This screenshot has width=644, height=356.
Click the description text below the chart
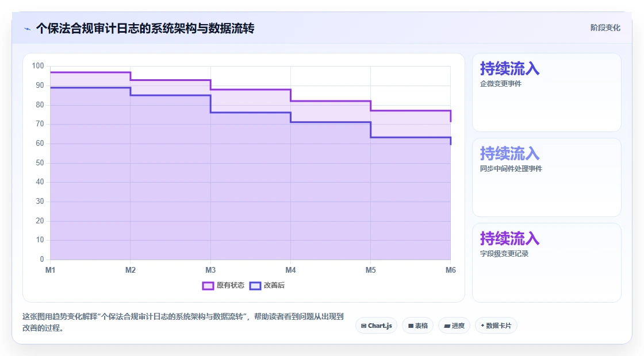click(183, 322)
